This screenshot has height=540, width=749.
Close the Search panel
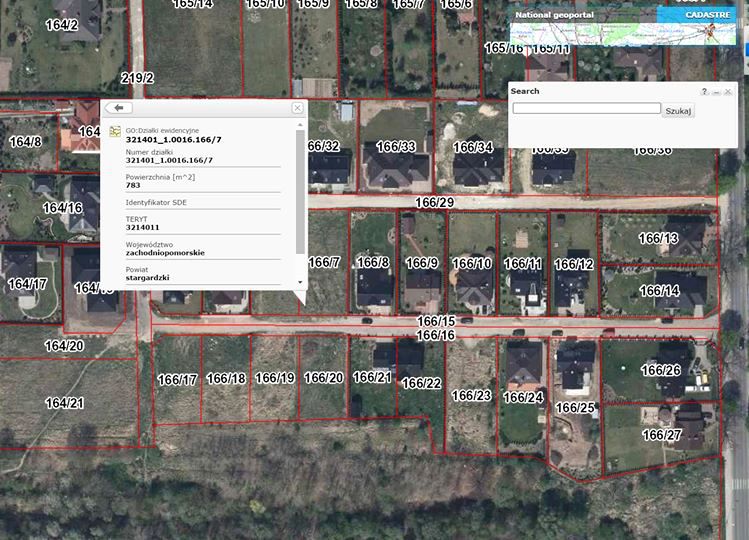pos(728,91)
